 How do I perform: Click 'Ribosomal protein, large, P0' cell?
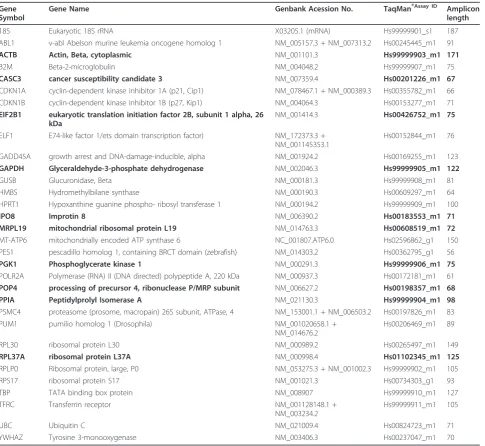pyautogui.click(x=93, y=369)
